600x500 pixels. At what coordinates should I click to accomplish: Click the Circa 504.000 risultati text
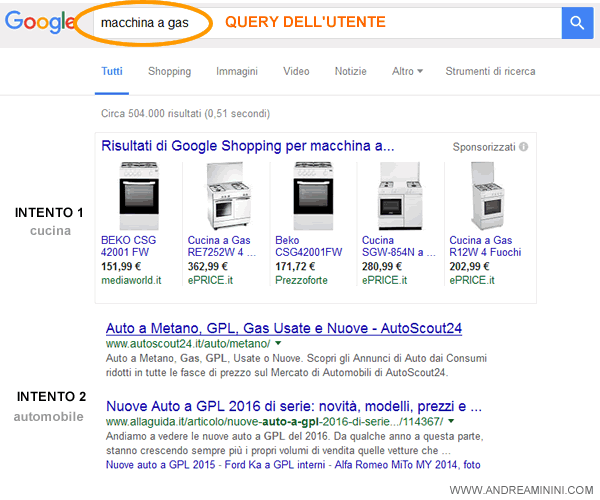tap(186, 114)
